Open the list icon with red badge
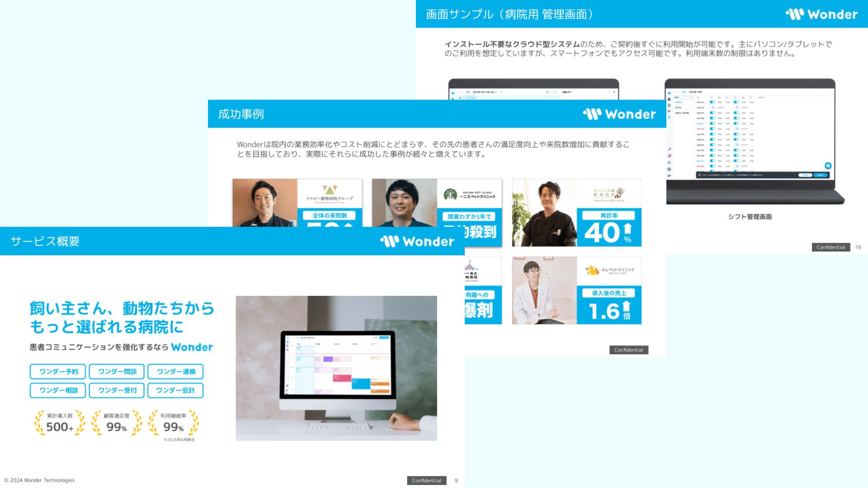 tap(670, 156)
